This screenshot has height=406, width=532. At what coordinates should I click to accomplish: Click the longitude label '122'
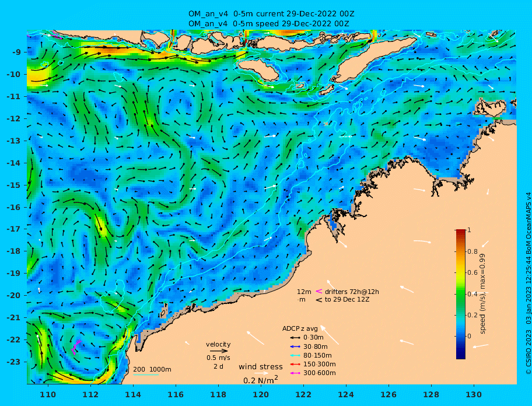coord(303,394)
